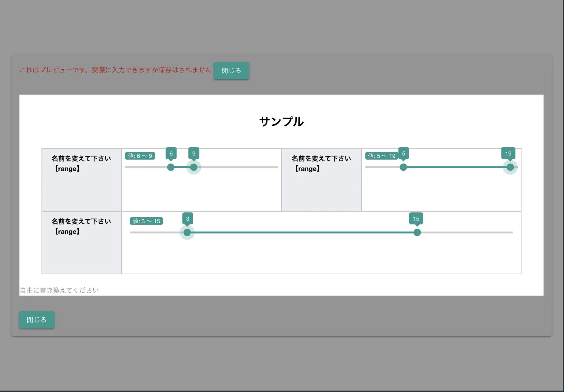Click the bottom 名前を変えて下さい label cell
Screen dimensions: 564x392
pos(81,226)
